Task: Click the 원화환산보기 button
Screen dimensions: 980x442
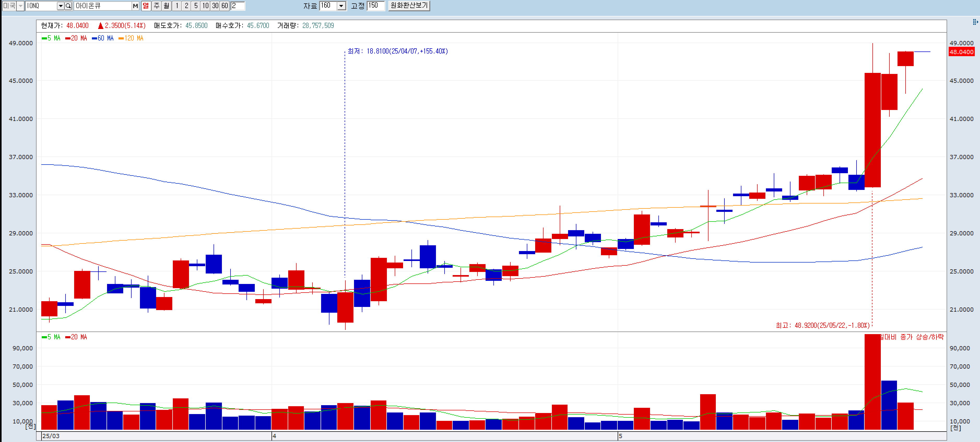Action: pos(409,6)
